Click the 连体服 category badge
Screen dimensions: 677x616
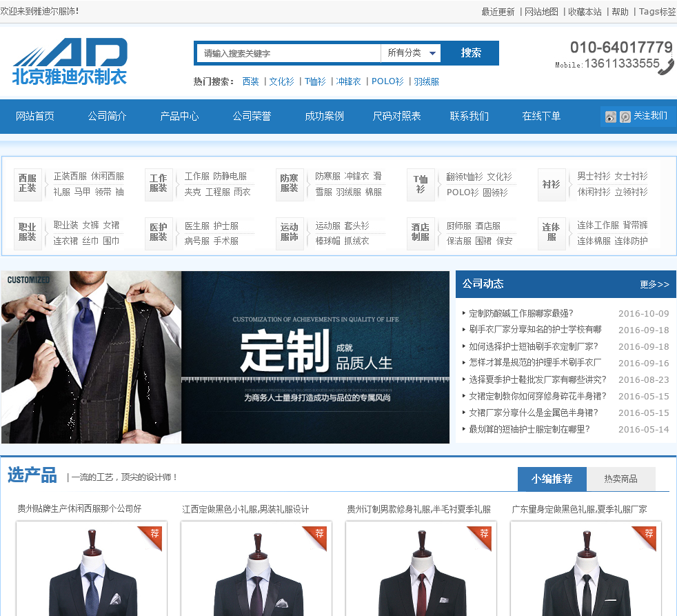click(x=552, y=234)
